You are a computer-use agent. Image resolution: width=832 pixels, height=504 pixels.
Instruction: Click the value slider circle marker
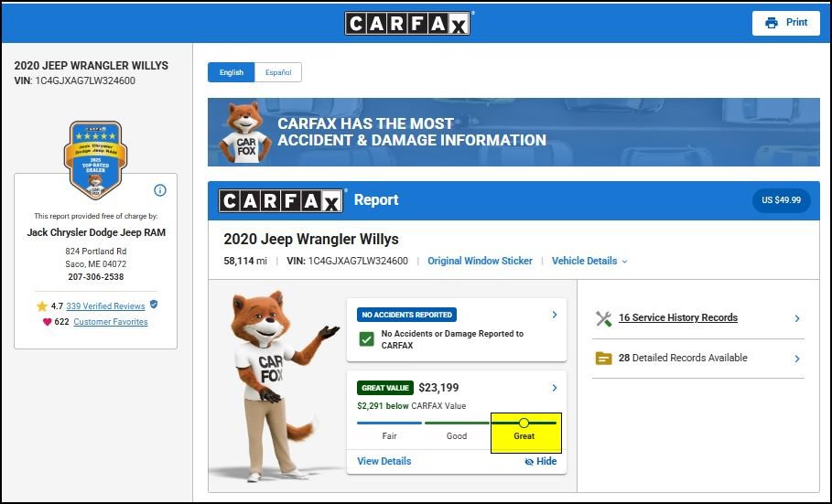tap(524, 423)
